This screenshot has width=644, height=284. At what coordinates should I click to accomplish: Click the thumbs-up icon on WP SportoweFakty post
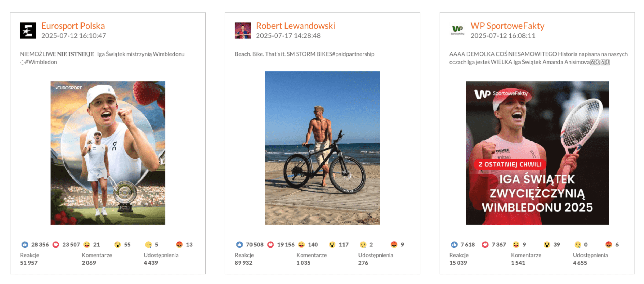(454, 245)
